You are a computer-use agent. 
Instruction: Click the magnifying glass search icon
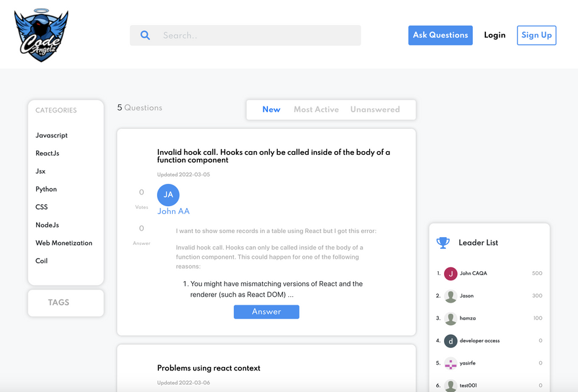pyautogui.click(x=145, y=35)
